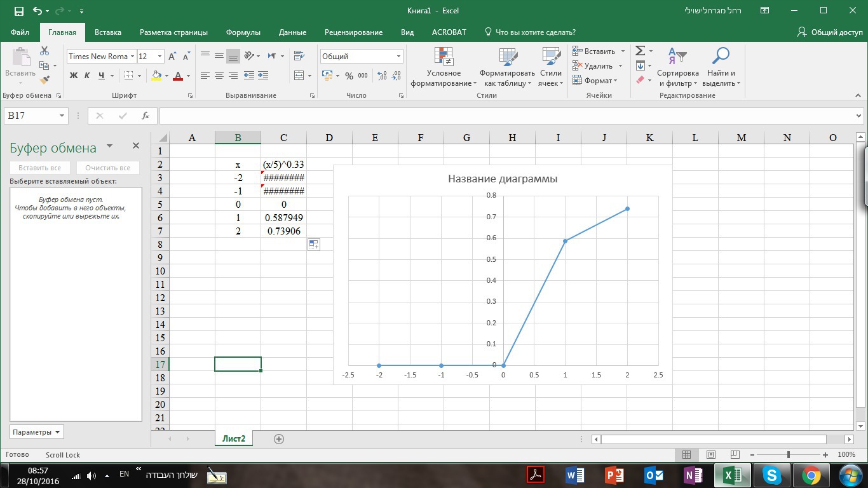Click the Skype icon in taskbar
868x488 pixels.
[x=771, y=475]
